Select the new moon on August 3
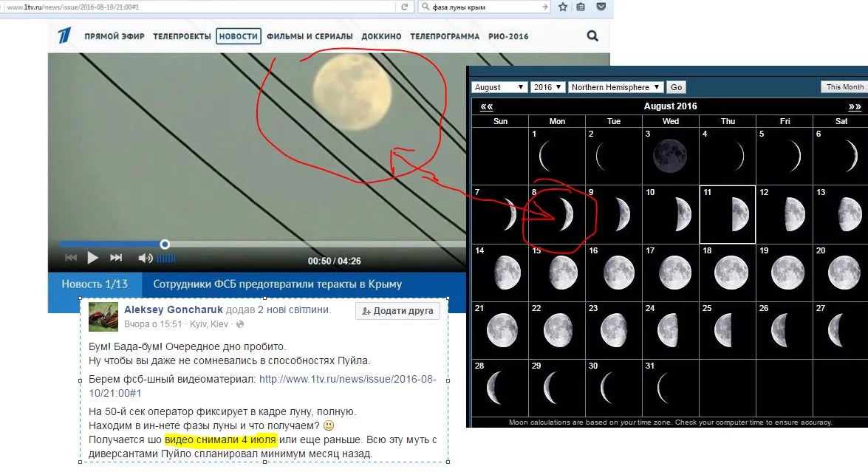Image resolution: width=868 pixels, height=472 pixels. point(670,156)
